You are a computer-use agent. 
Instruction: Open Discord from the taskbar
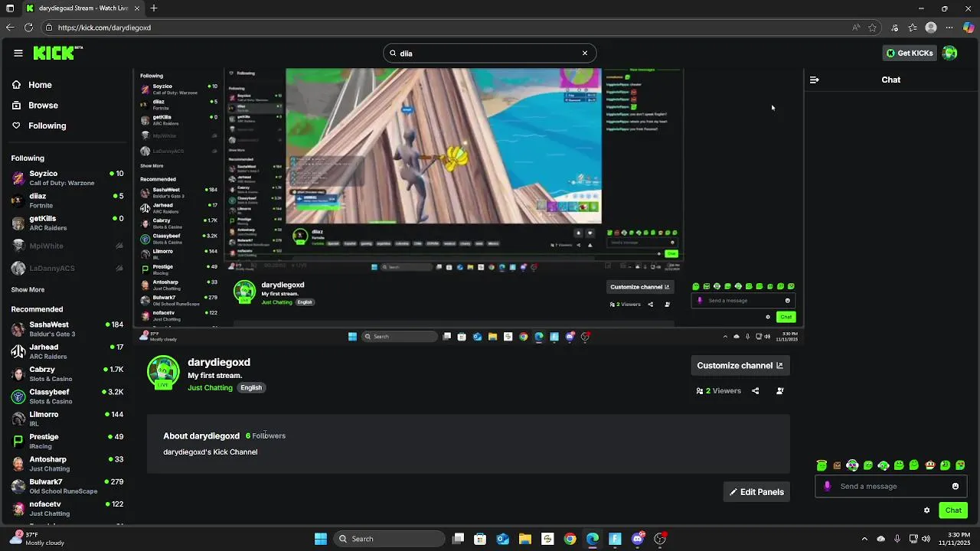tap(638, 539)
